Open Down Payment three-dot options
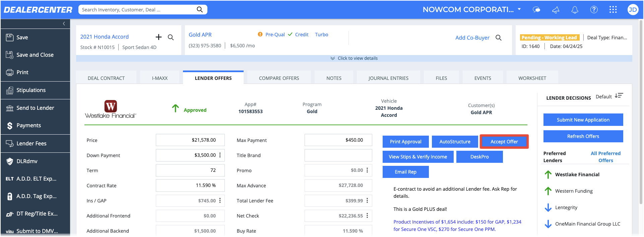This screenshot has width=644, height=237. tap(220, 155)
